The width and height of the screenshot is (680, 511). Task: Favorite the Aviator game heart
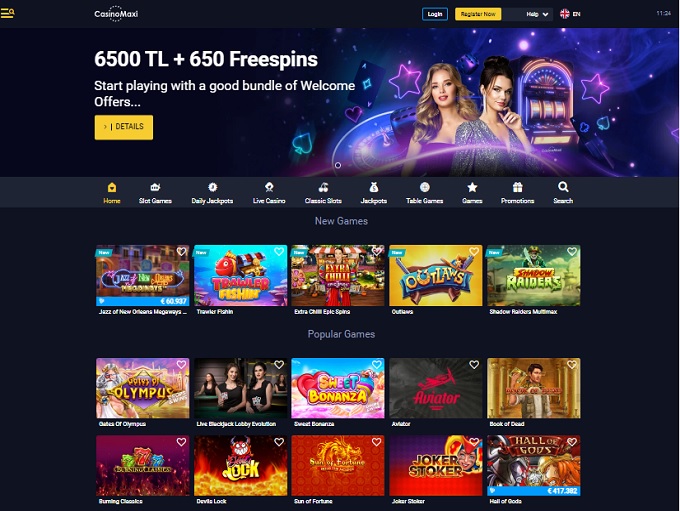474,365
